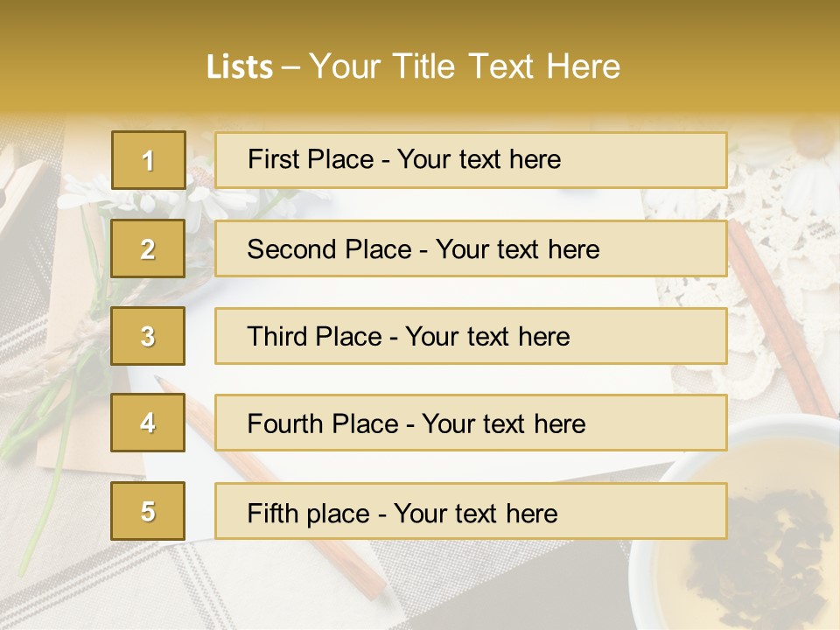Click the Your Title Text Here heading
The height and width of the screenshot is (630, 840).
tap(465, 67)
